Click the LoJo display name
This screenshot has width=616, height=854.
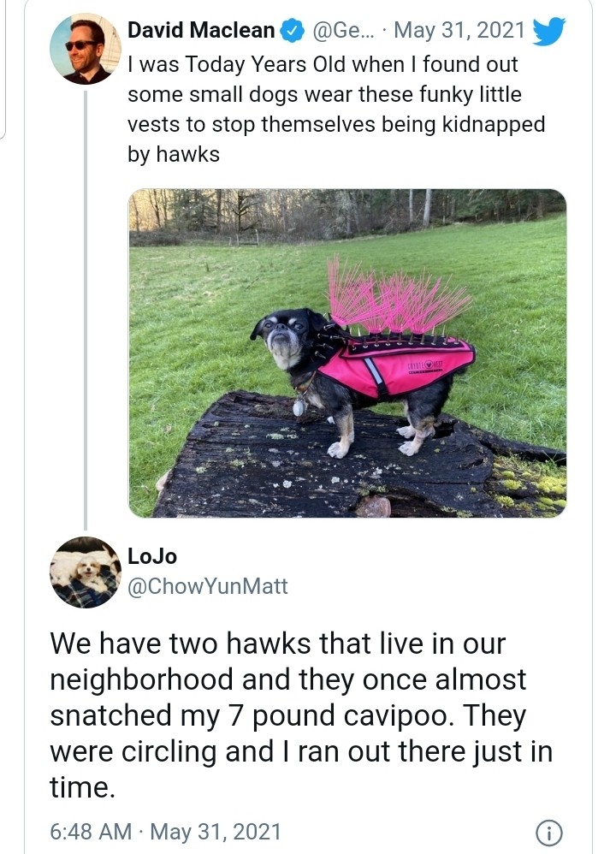[152, 556]
